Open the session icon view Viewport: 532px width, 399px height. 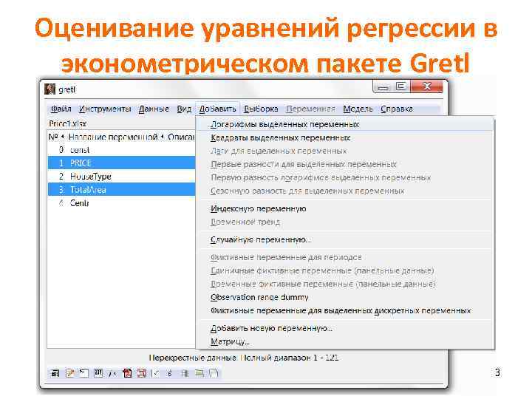click(98, 373)
